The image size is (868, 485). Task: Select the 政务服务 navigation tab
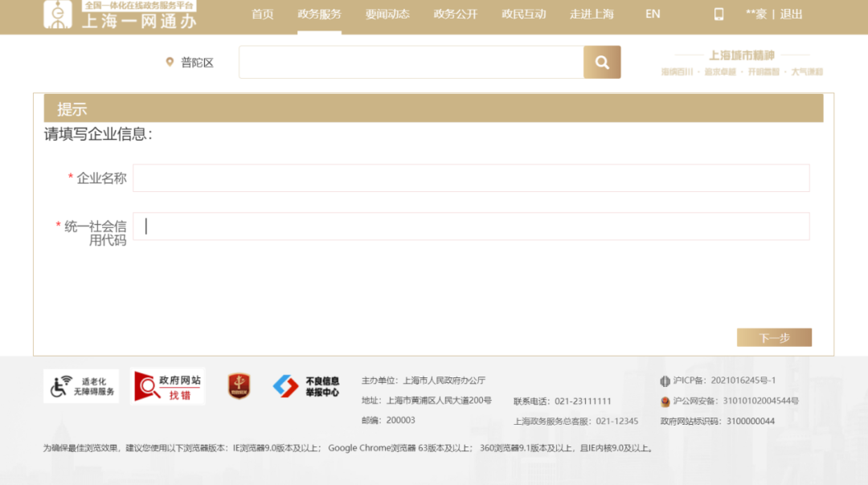(319, 14)
